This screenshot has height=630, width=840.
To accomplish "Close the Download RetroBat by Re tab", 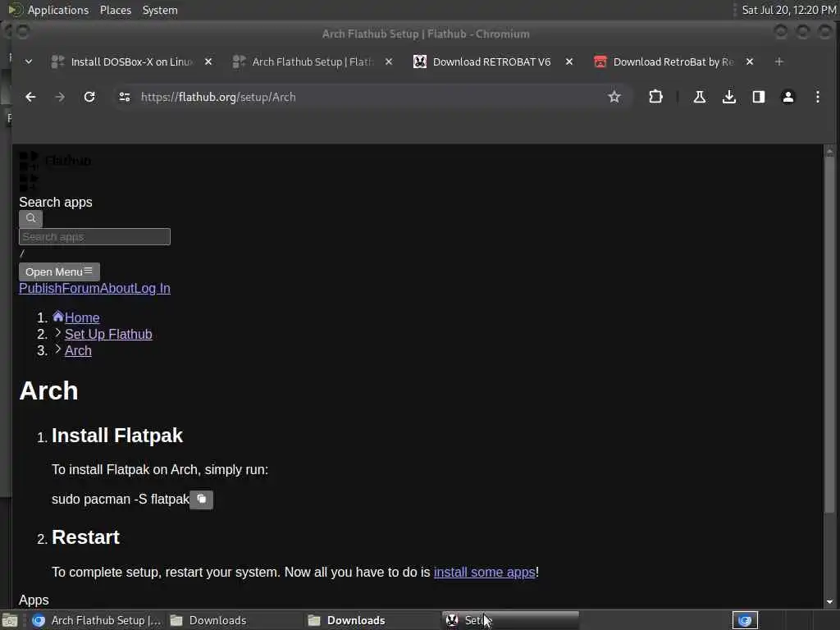I will click(x=750, y=62).
